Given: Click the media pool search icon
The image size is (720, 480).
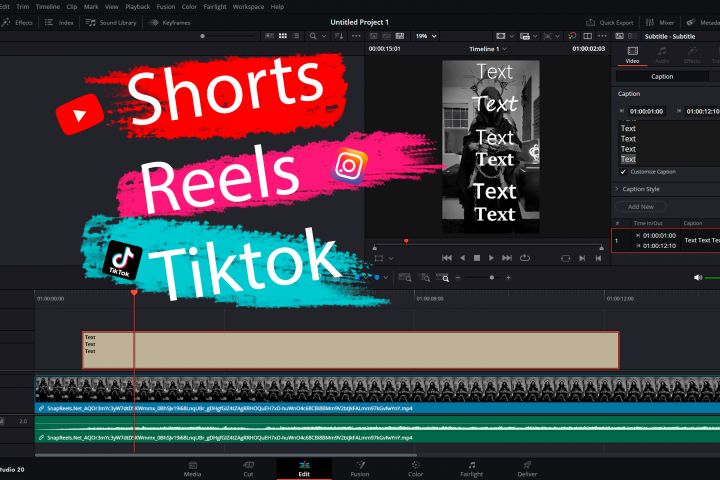Looking at the screenshot, I should [313, 36].
